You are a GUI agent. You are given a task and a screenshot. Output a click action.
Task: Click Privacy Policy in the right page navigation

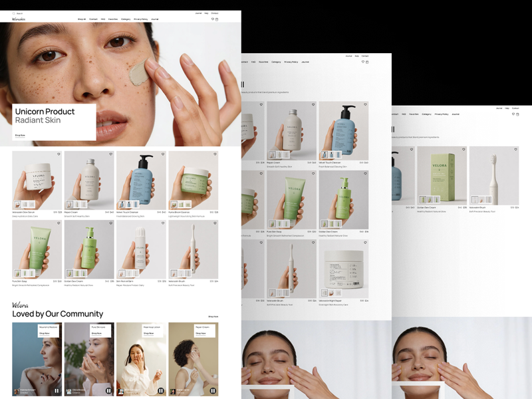(442, 114)
